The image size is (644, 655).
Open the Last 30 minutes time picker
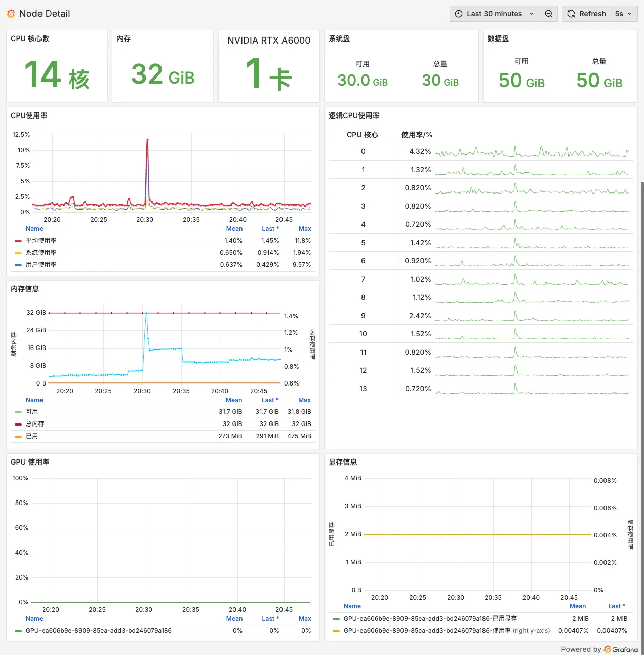494,14
